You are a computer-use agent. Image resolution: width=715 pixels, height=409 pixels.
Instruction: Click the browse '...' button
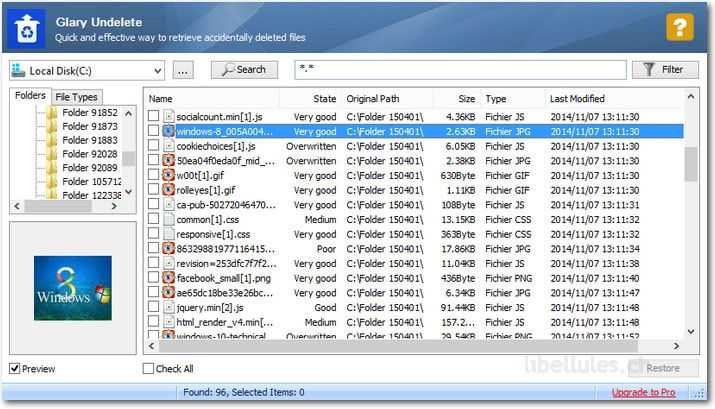183,71
